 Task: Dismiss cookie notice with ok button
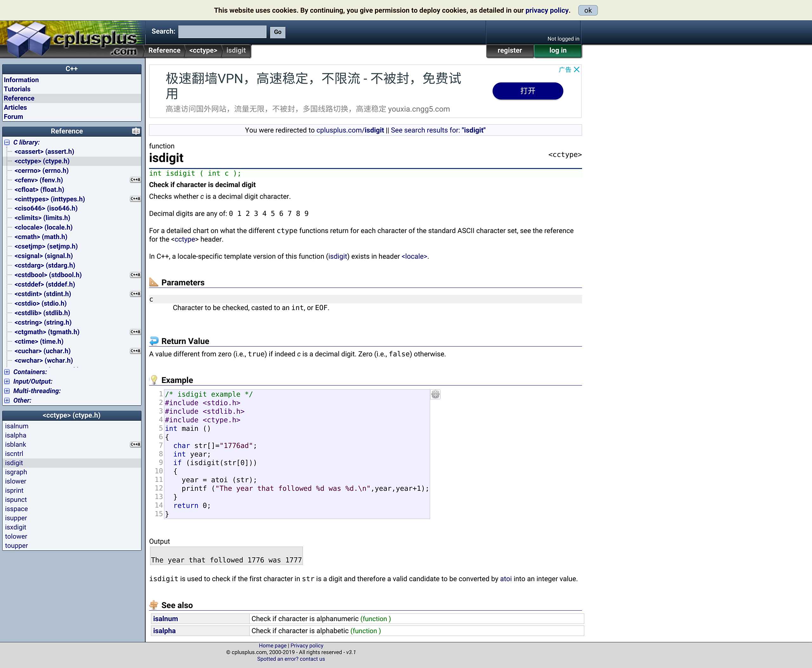tap(587, 10)
